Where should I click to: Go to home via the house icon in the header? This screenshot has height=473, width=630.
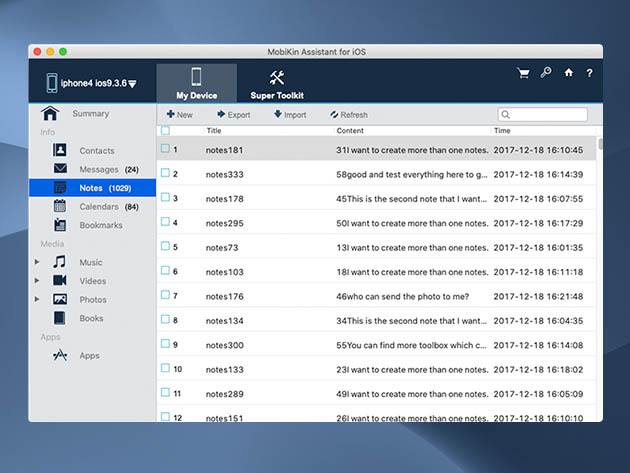(568, 73)
